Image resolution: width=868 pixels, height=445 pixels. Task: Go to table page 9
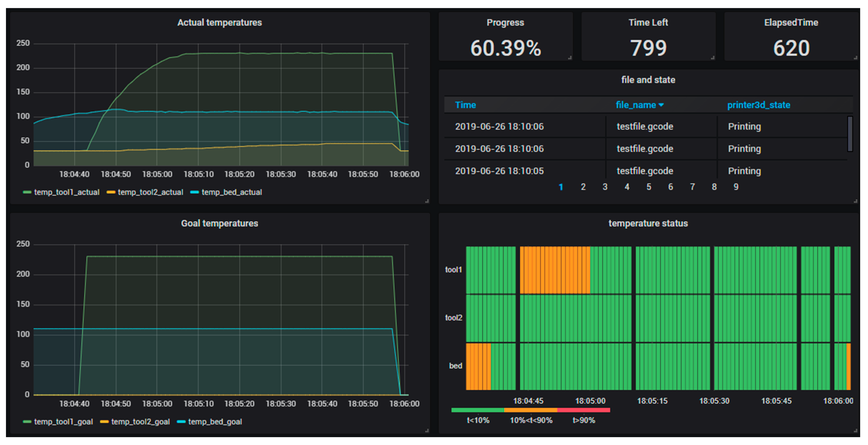pos(736,187)
